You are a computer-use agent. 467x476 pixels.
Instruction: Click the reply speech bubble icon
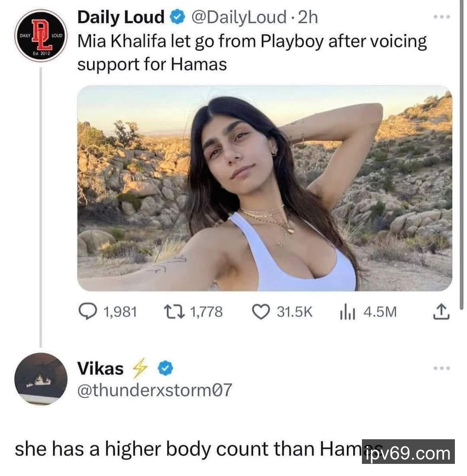(x=88, y=312)
